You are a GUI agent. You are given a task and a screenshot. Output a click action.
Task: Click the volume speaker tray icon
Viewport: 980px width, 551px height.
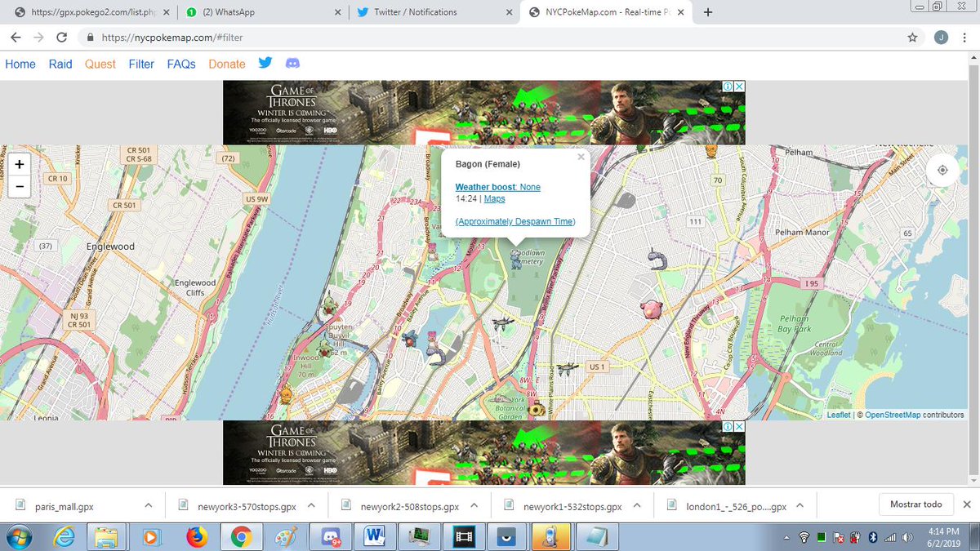click(906, 537)
